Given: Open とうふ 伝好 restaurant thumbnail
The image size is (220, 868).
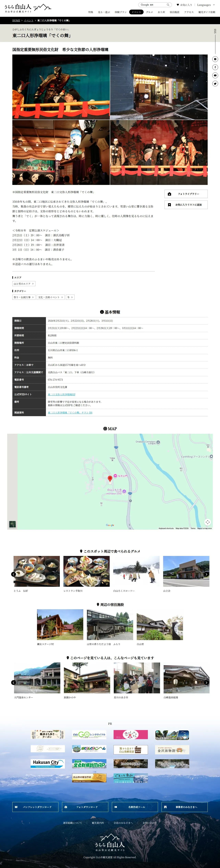Looking at the screenshot, I should [37, 572].
